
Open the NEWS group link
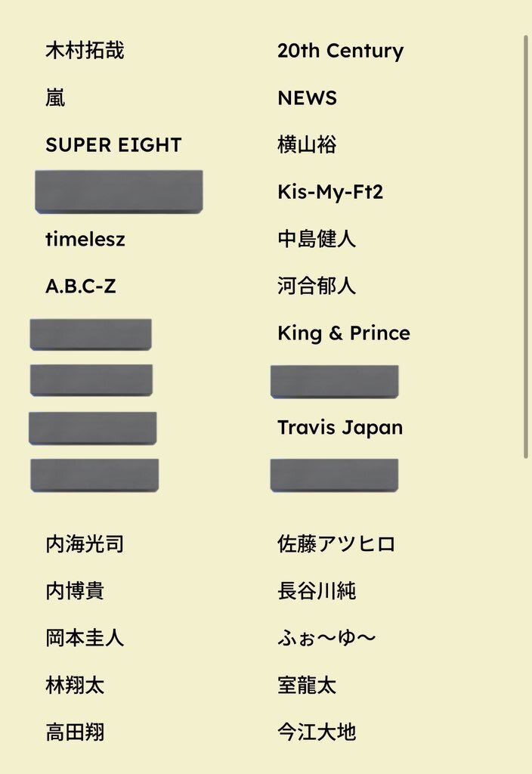307,98
